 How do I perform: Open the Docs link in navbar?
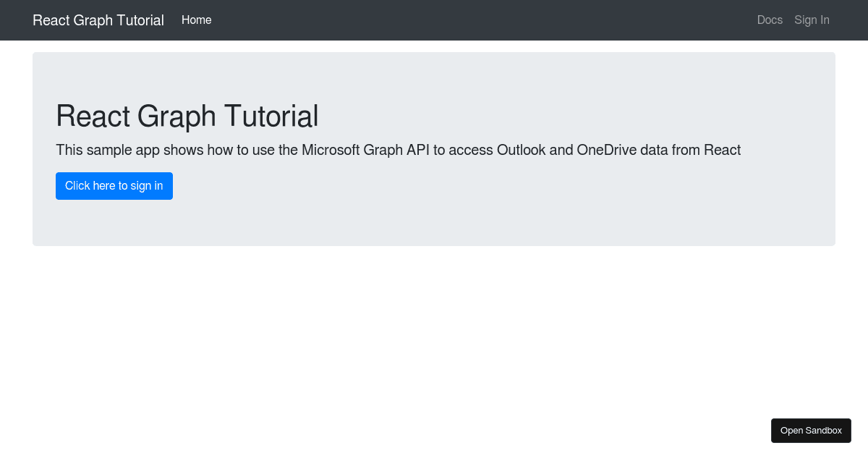pyautogui.click(x=770, y=20)
